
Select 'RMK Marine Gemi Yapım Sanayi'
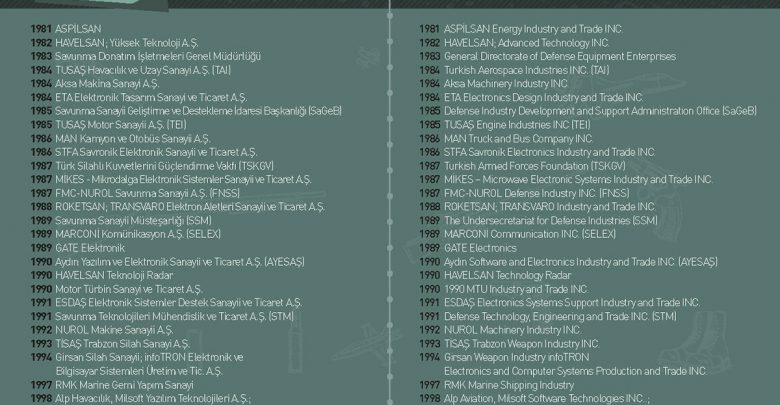click(124, 385)
